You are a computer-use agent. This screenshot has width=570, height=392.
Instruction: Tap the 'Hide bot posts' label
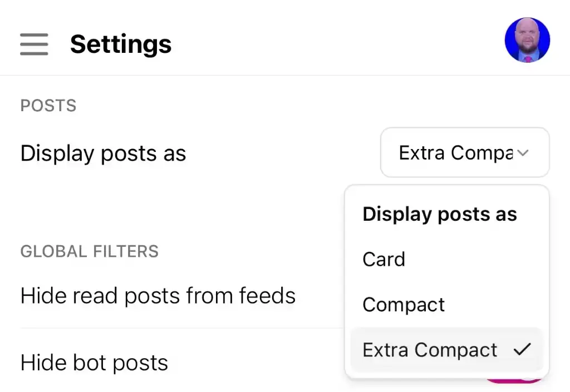(94, 363)
